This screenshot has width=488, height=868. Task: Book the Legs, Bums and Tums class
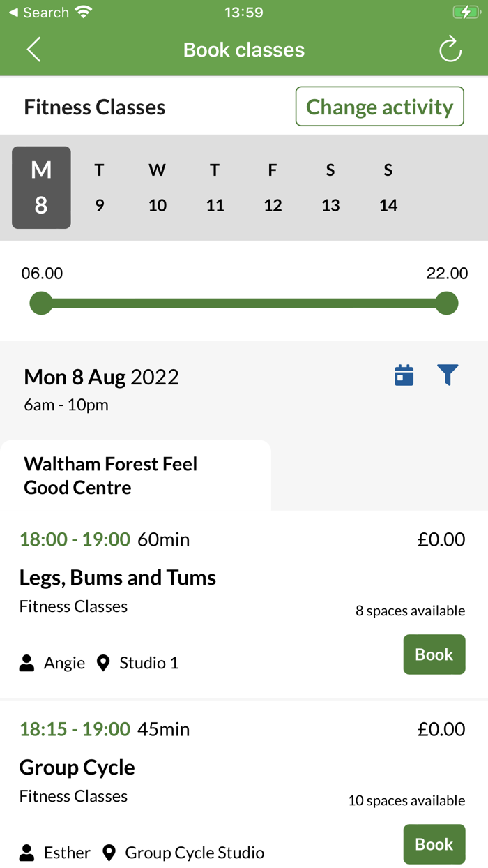point(434,654)
